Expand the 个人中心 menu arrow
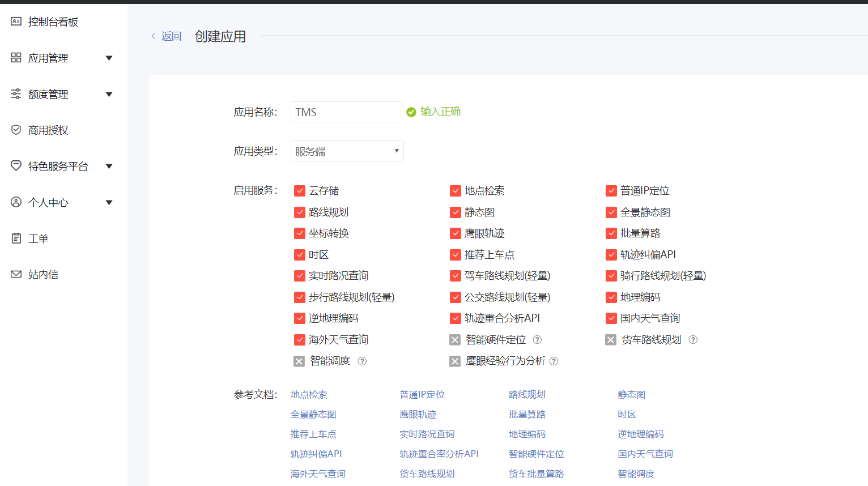868x486 pixels. click(x=109, y=202)
